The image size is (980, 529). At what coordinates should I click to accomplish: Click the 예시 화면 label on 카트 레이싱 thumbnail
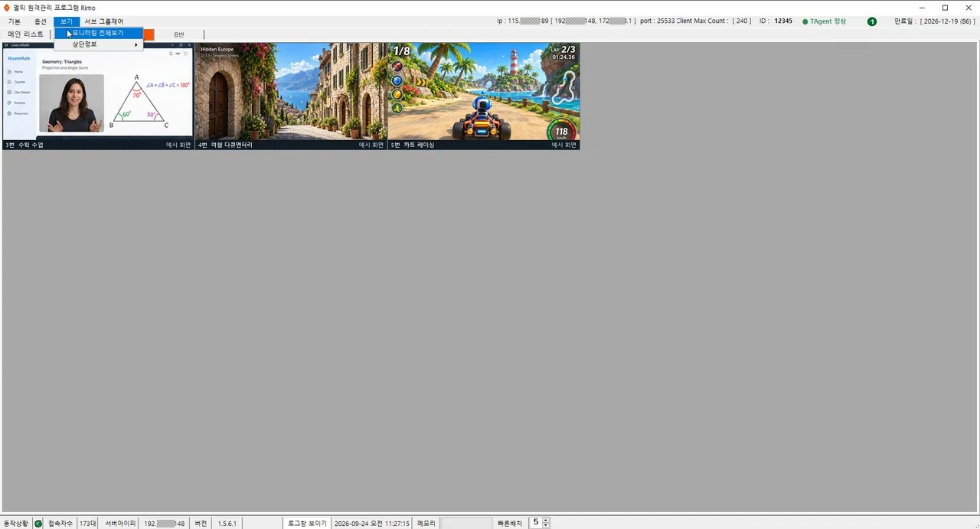tap(564, 145)
